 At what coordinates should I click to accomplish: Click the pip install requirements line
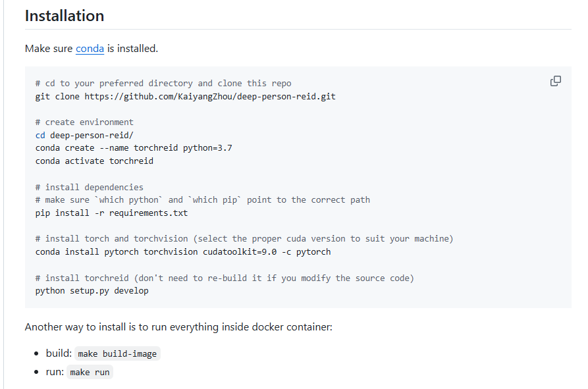pos(112,213)
